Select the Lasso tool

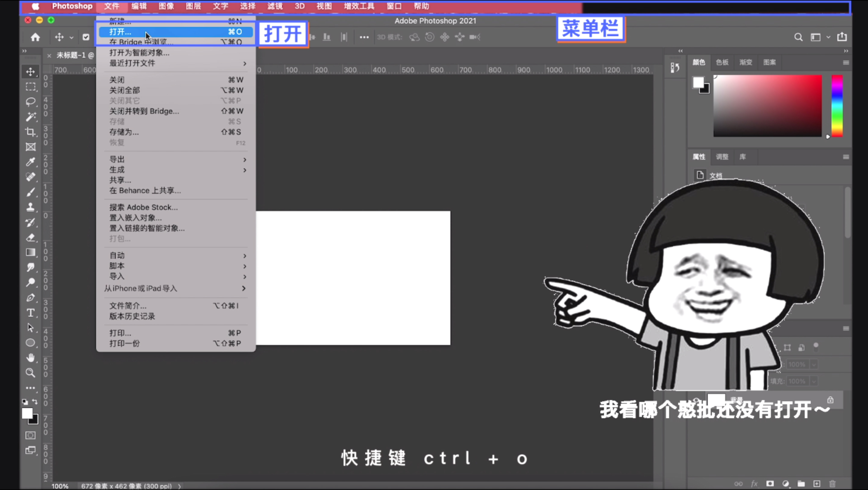30,102
